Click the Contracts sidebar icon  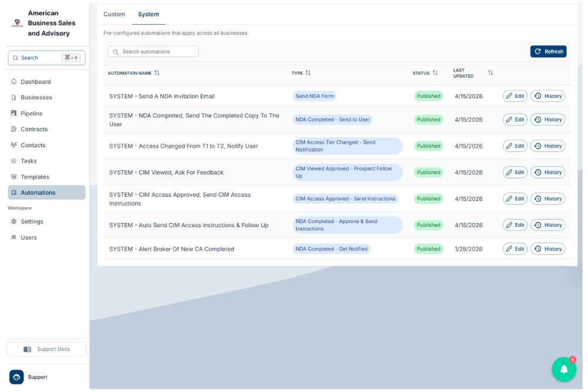pos(14,129)
